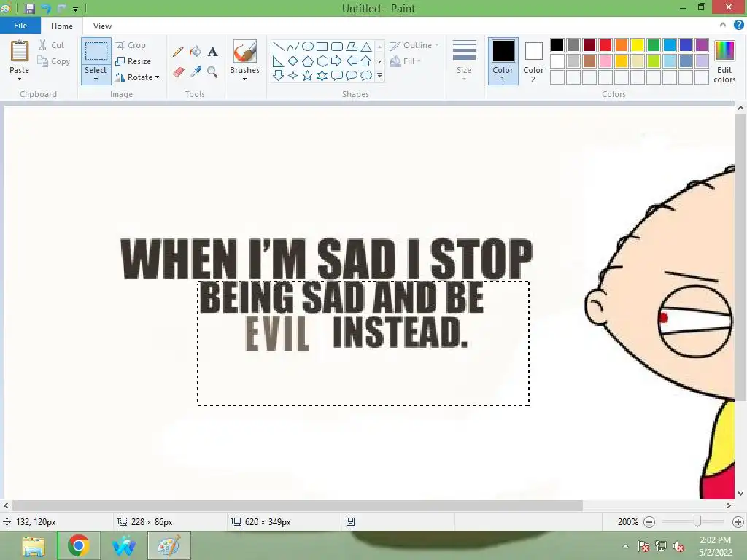Screen dimensions: 747x560
Task: Click the Crop button
Action: [131, 45]
